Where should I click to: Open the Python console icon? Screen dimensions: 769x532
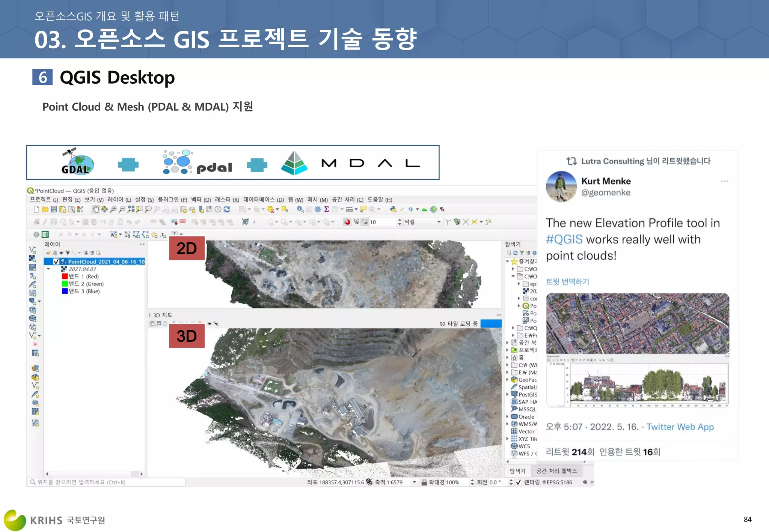pos(393,209)
